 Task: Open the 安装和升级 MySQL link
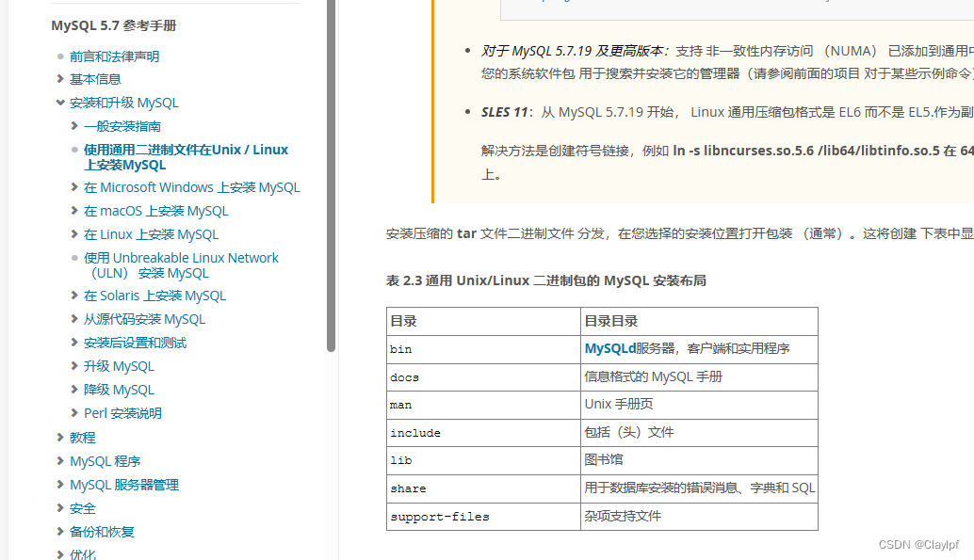pyautogui.click(x=123, y=104)
